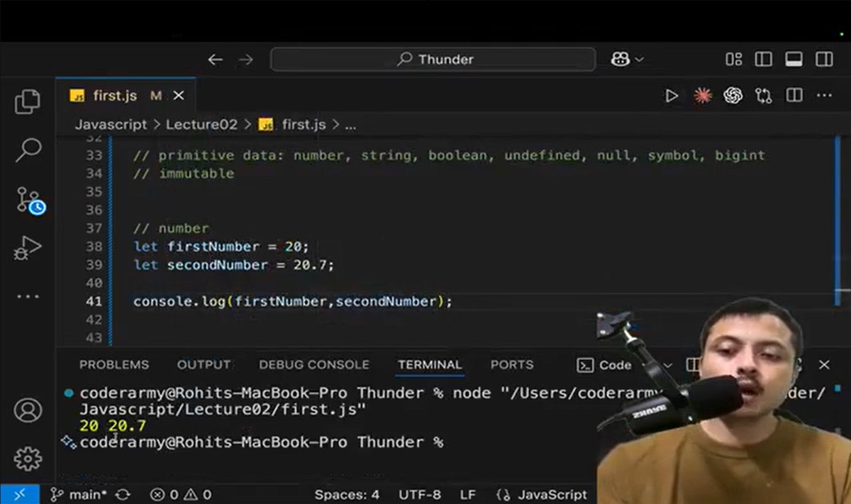
Task: Change file encoding UTF-8
Action: tap(420, 495)
